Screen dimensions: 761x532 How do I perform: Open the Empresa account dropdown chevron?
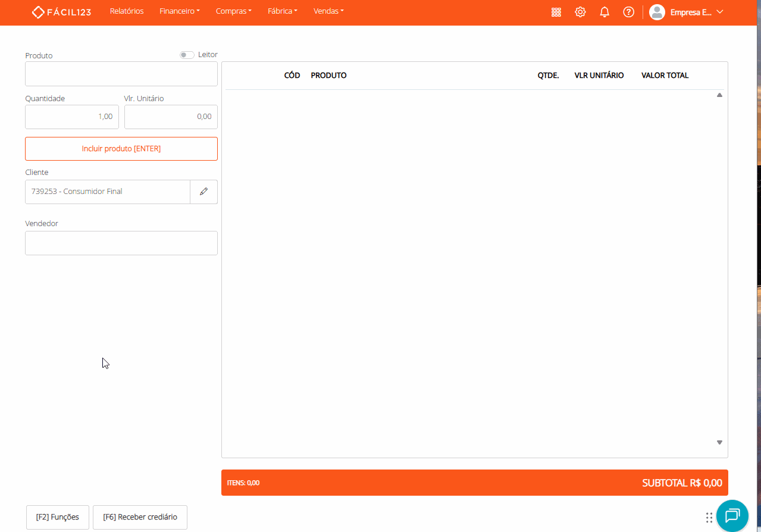coord(720,12)
